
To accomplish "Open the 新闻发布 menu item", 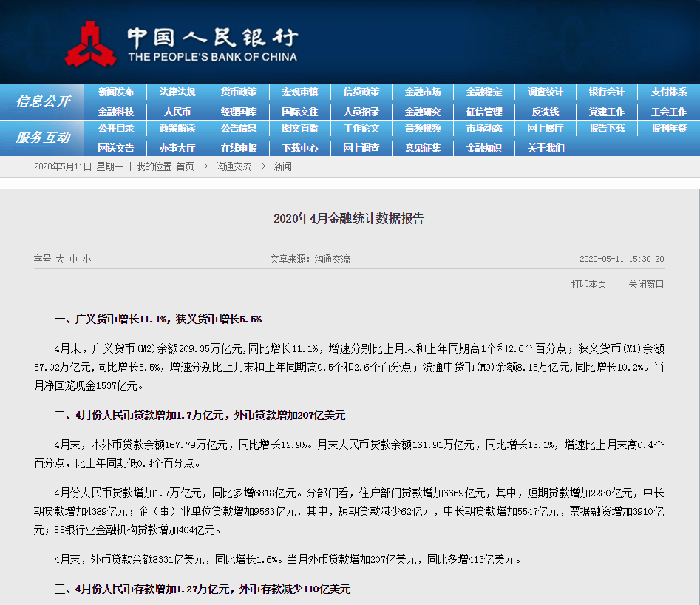I will pyautogui.click(x=116, y=92).
